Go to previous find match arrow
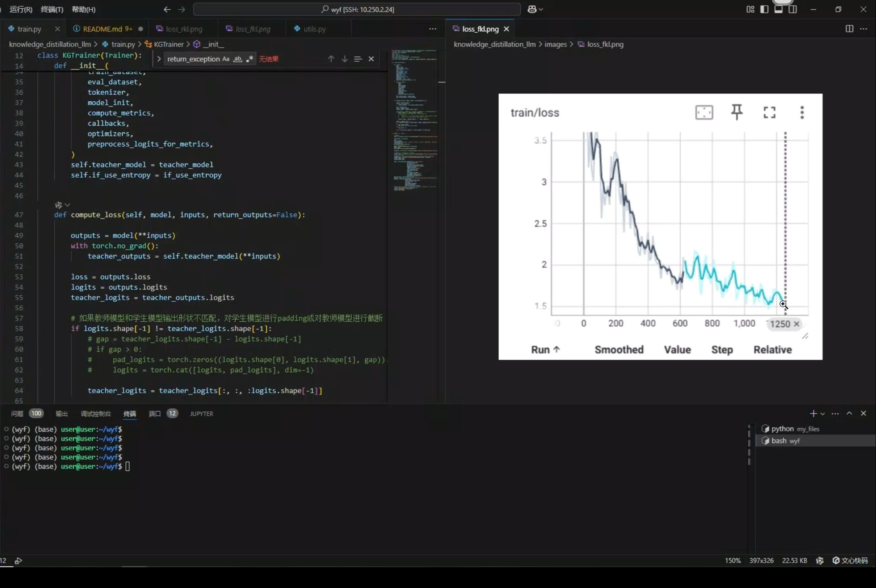The image size is (876, 588). [x=331, y=59]
